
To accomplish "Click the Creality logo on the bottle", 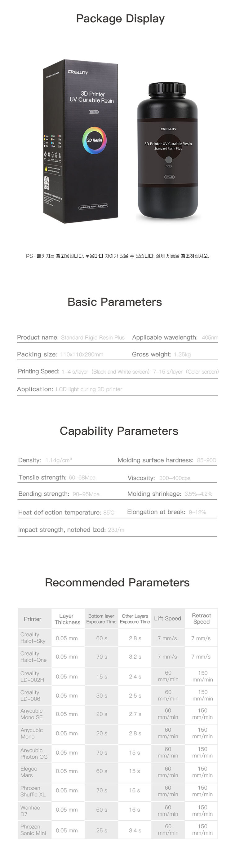I will 168,129.
